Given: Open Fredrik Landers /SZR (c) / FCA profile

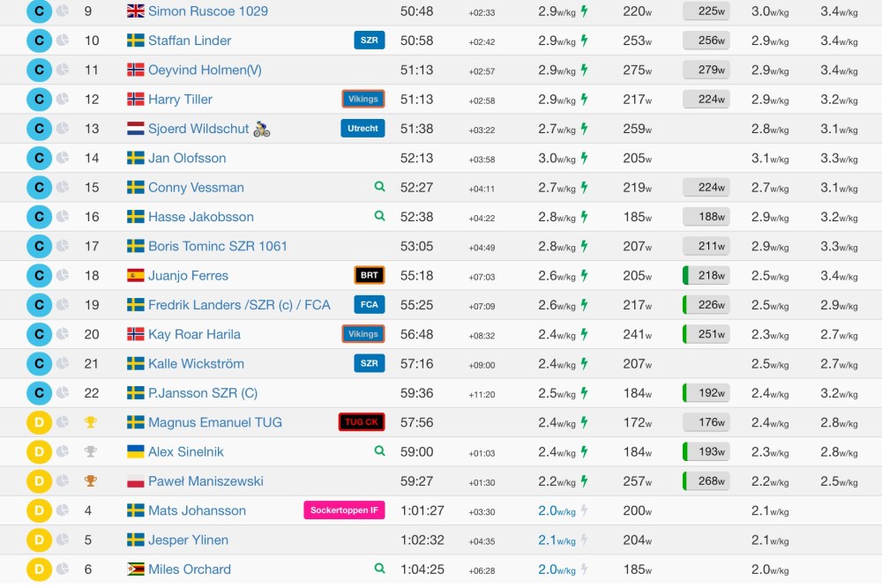Looking at the screenshot, I should 239,305.
